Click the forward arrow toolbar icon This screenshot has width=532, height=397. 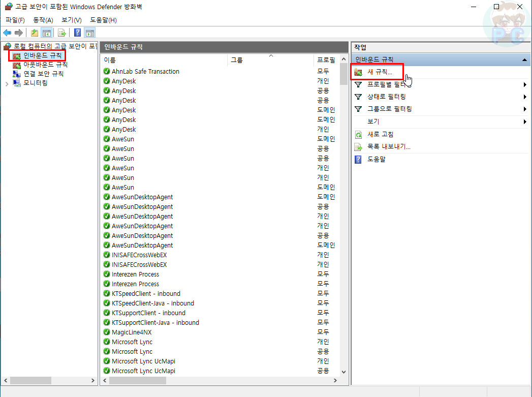click(x=19, y=33)
